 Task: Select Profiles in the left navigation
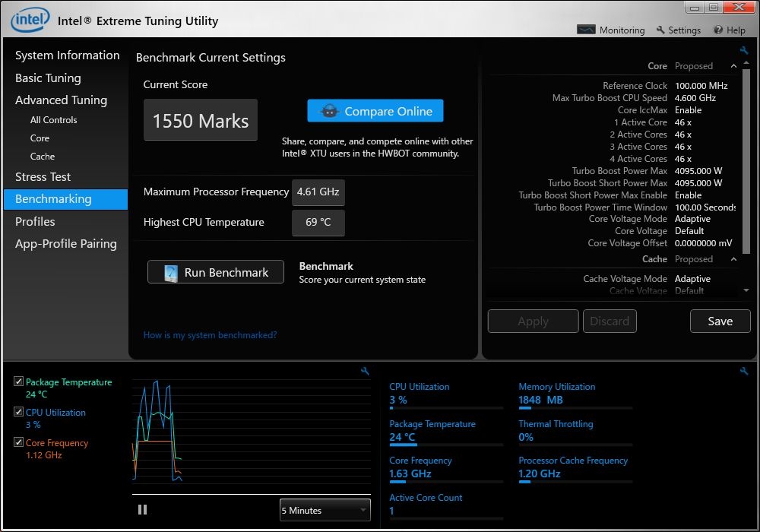(35, 221)
